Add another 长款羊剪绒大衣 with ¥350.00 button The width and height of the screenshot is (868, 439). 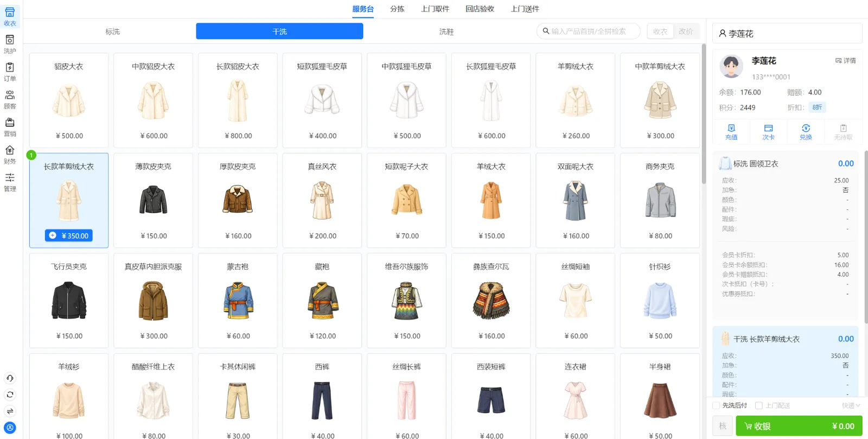[69, 236]
